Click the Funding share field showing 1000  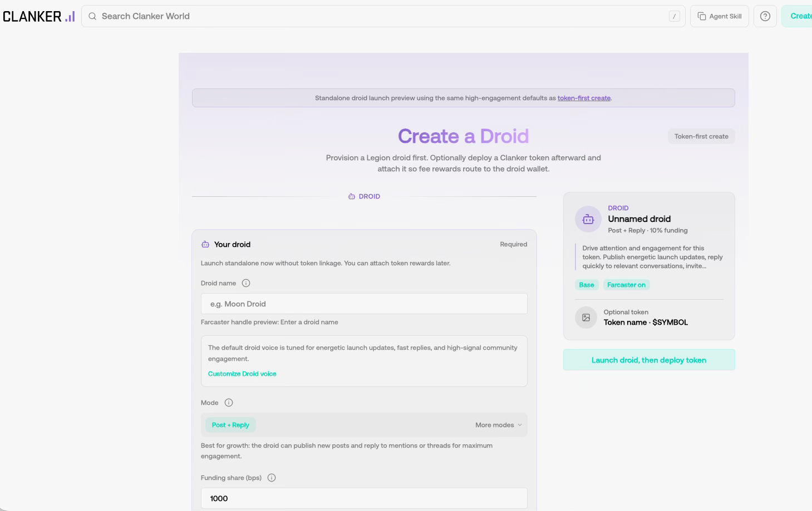coord(364,498)
